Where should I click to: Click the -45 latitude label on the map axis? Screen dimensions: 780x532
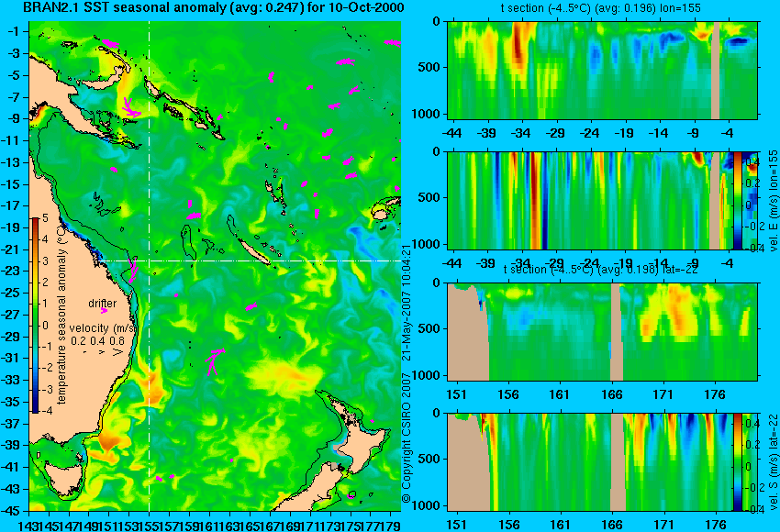[11, 511]
